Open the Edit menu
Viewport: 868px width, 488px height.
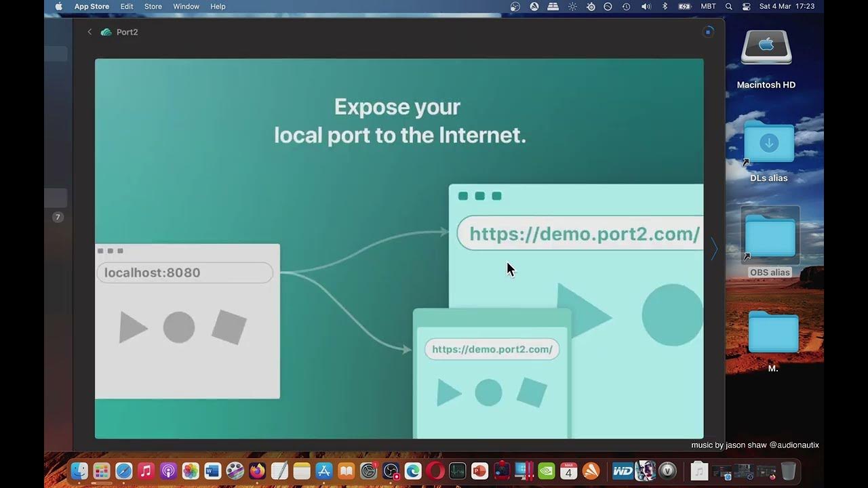pos(127,6)
